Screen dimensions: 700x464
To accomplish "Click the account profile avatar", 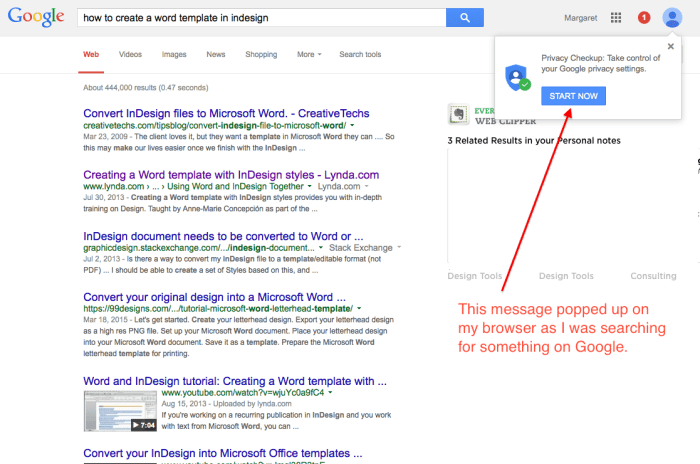I will click(673, 17).
